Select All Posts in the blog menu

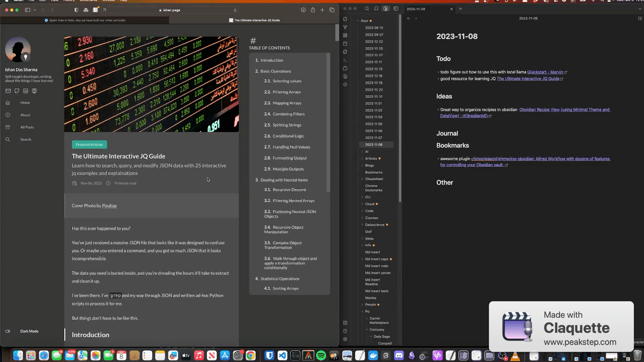[27, 127]
